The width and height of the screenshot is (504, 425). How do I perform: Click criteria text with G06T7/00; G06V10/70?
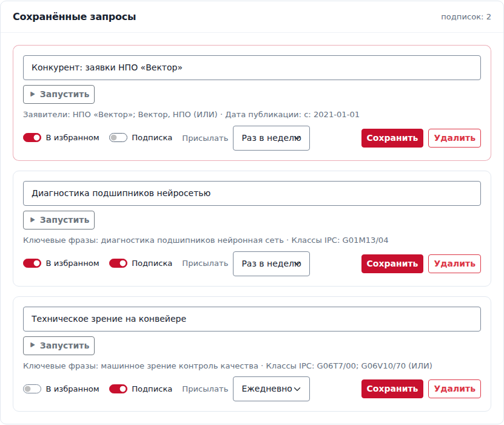[227, 365]
